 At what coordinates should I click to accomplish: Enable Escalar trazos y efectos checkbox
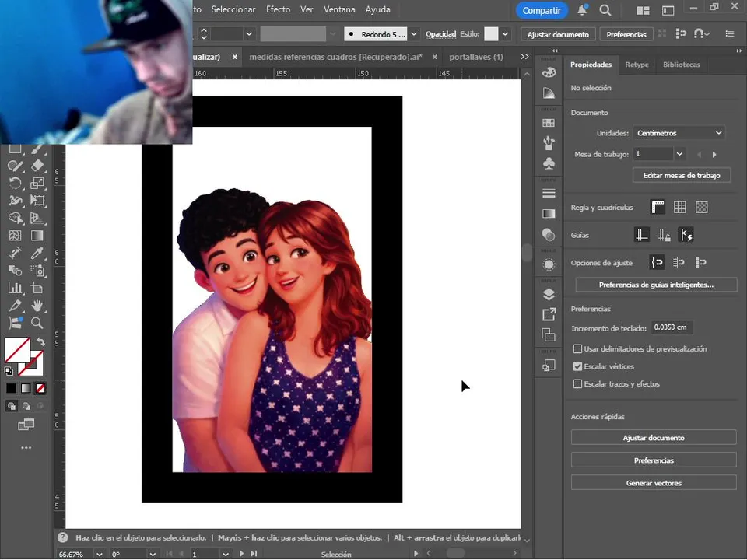click(x=577, y=383)
